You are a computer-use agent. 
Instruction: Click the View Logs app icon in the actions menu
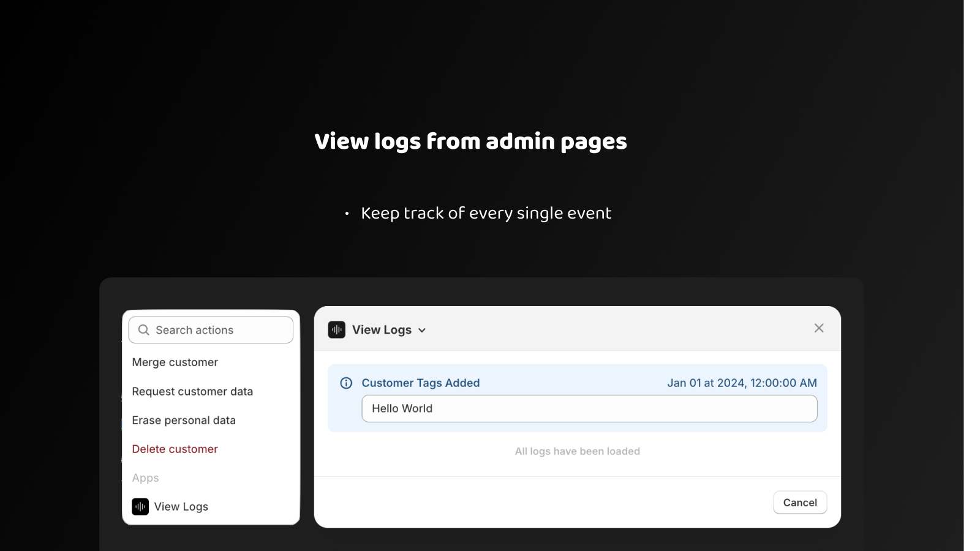(140, 506)
